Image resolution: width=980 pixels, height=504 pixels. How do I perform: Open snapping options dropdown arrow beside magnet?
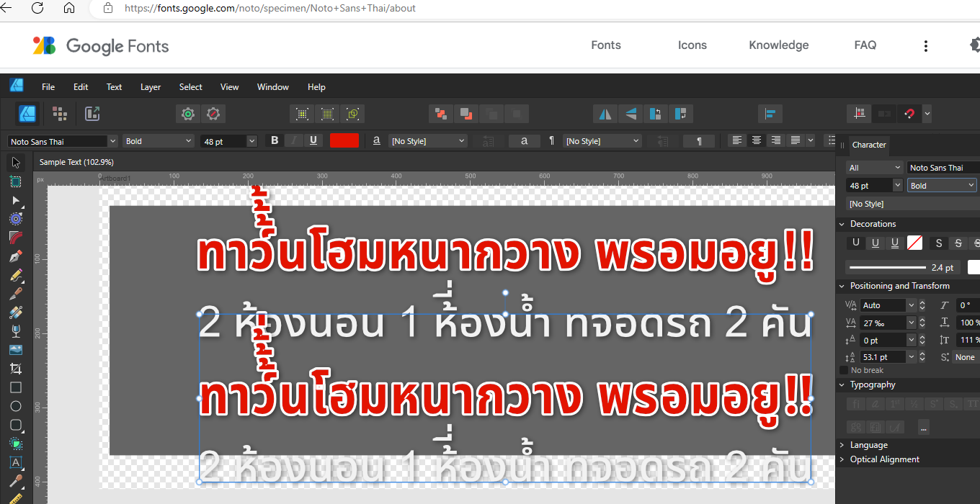point(927,114)
